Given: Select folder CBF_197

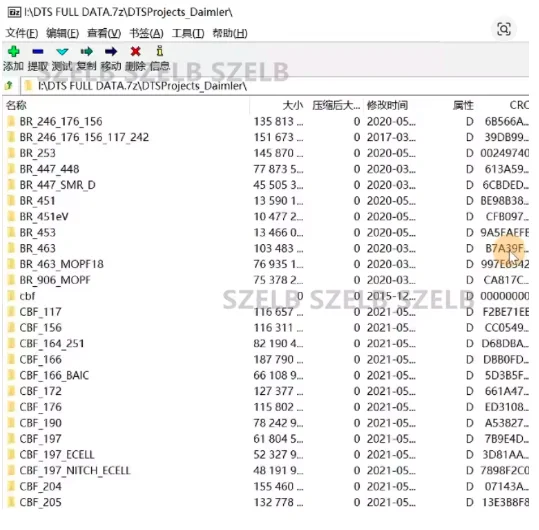Looking at the screenshot, I should click(x=41, y=439).
